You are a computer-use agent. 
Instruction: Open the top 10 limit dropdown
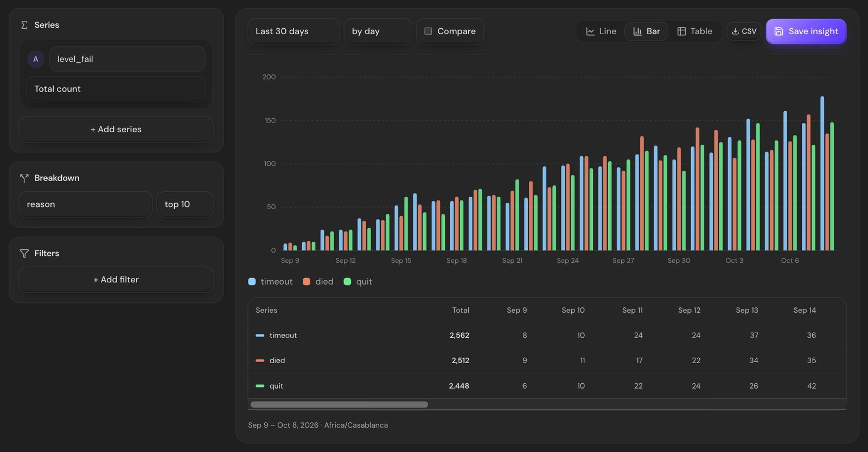[x=184, y=204]
